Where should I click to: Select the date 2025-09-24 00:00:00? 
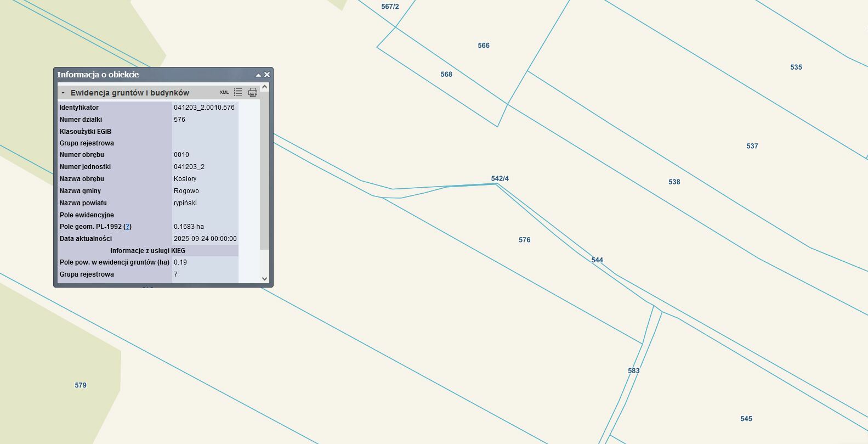[205, 239]
